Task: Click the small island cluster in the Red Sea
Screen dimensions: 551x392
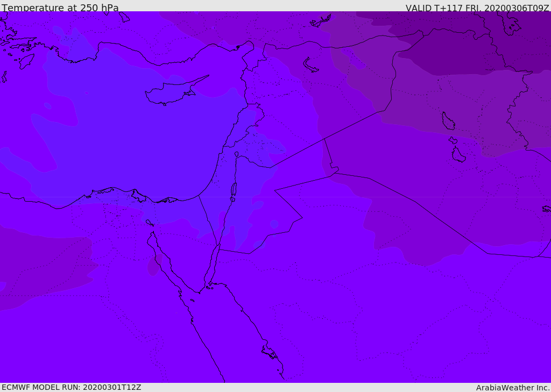Action: point(269,353)
